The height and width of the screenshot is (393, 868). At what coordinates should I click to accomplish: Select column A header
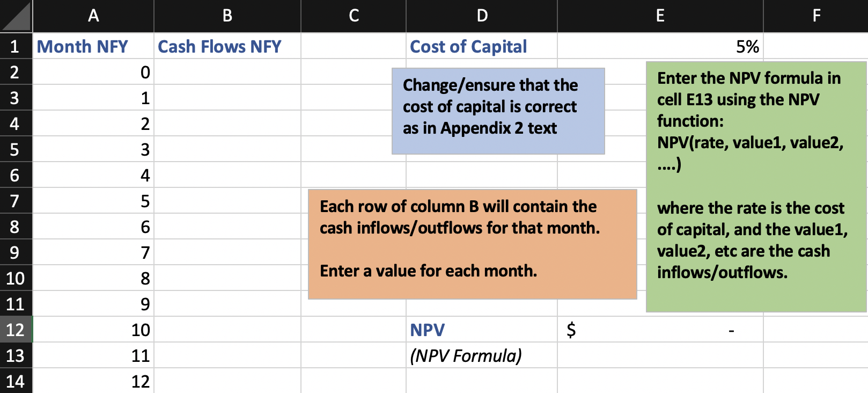coord(93,16)
